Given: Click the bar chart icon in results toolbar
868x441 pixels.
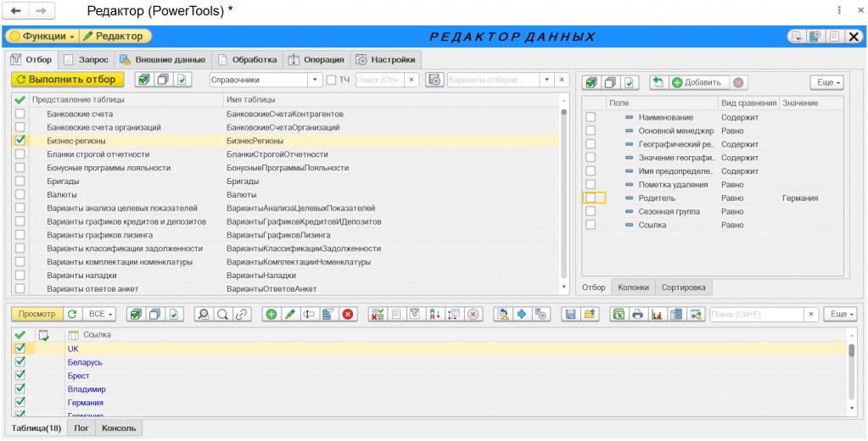Looking at the screenshot, I should (656, 314).
